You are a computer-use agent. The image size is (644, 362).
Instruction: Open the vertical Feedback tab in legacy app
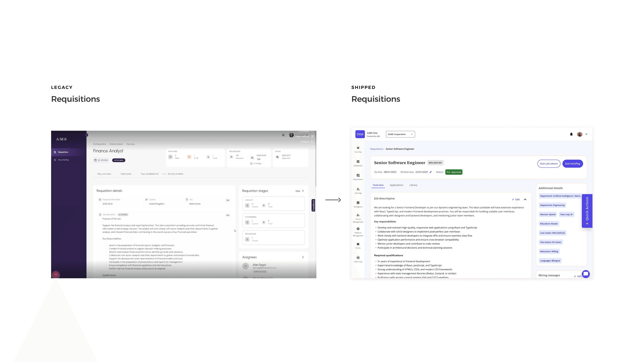313,205
